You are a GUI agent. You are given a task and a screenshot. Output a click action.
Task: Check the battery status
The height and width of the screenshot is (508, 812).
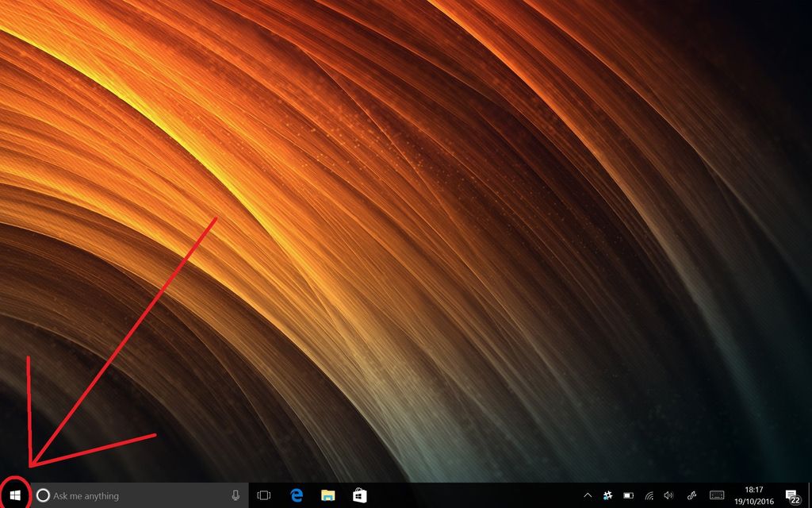[x=628, y=495]
